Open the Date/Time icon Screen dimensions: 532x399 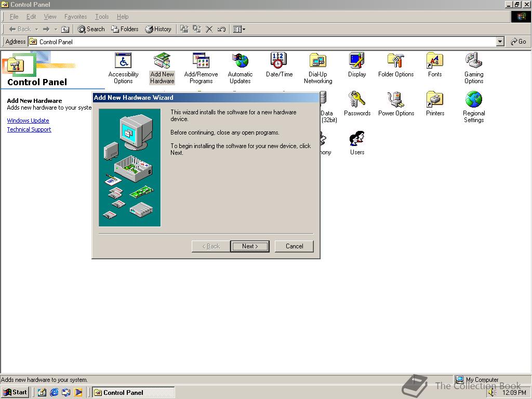[279, 65]
